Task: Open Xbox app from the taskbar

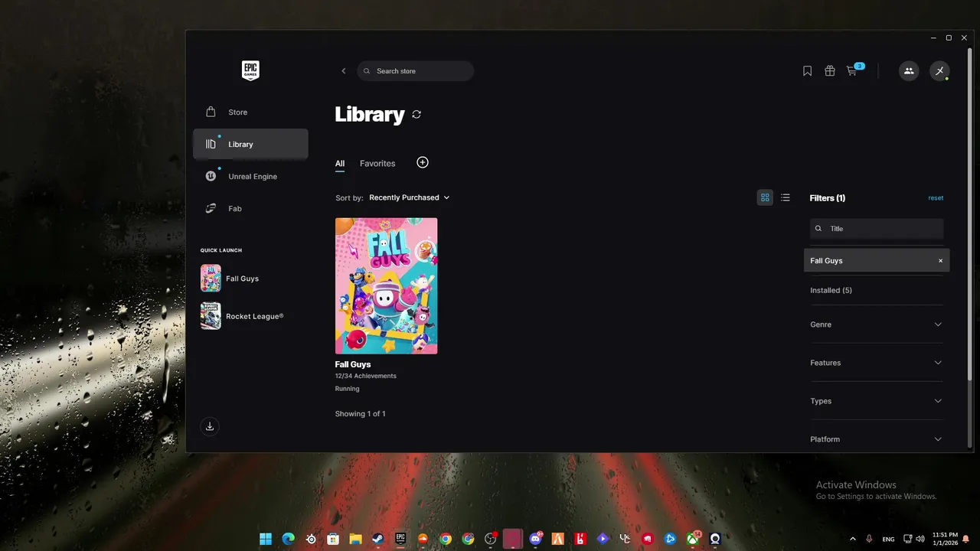Action: point(693,539)
